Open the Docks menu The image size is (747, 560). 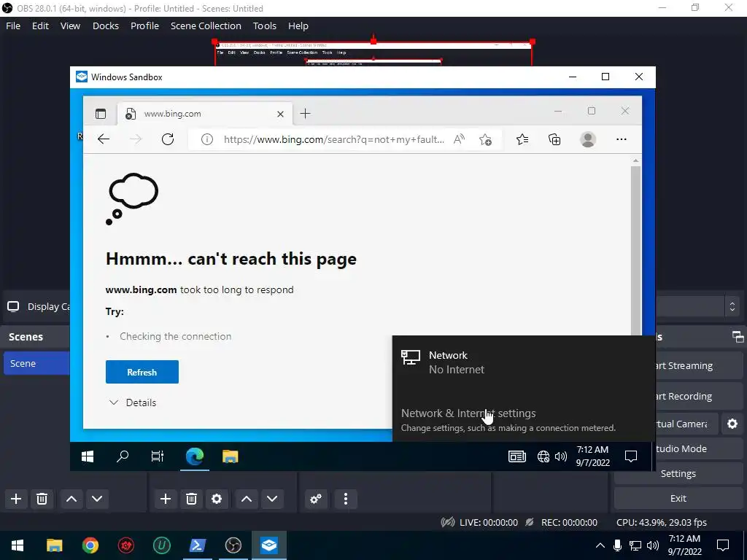click(105, 26)
